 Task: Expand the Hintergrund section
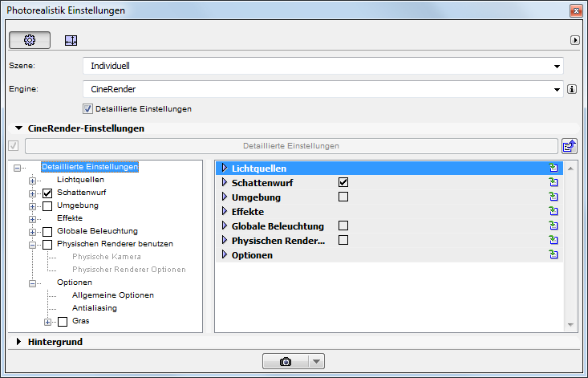(x=18, y=342)
